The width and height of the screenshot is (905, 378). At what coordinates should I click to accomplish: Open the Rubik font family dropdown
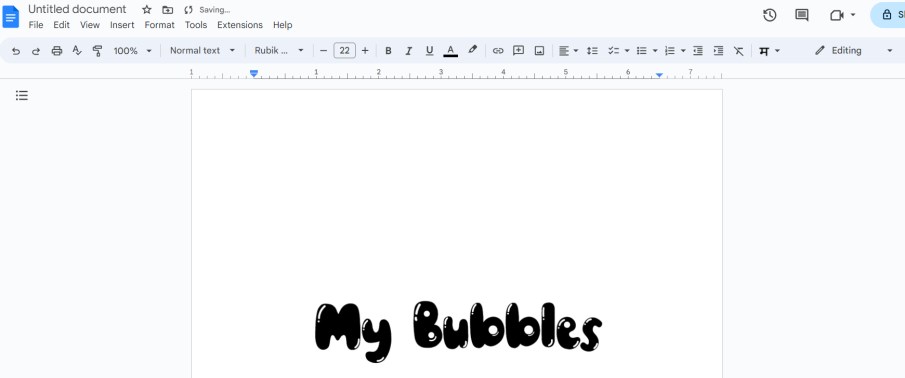click(279, 51)
